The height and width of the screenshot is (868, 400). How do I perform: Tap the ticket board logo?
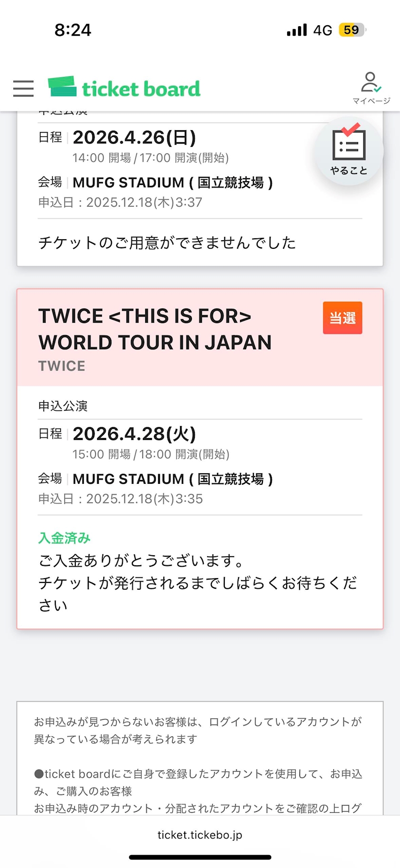pyautogui.click(x=124, y=88)
